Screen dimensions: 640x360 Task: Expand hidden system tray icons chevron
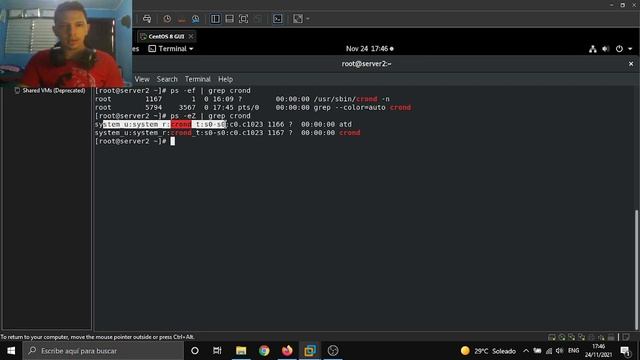click(526, 351)
